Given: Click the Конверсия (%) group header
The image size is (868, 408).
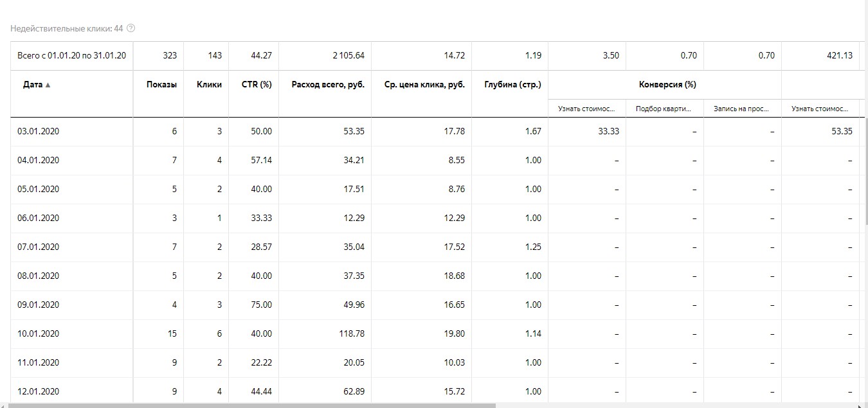Looking at the screenshot, I should (x=667, y=85).
